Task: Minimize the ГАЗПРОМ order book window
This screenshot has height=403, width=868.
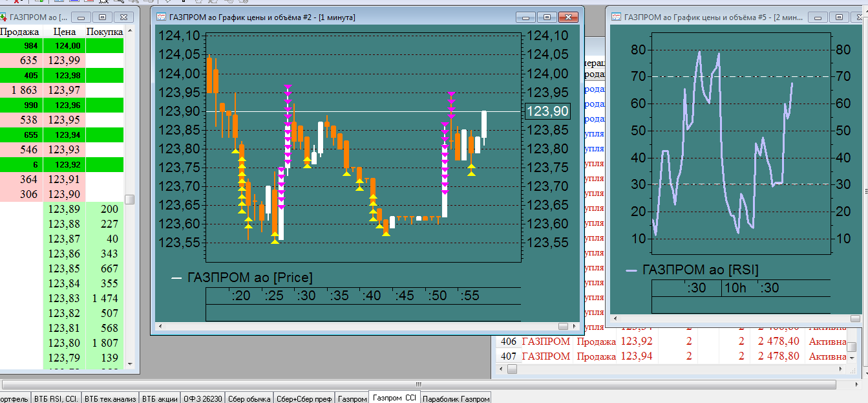Action: click(81, 17)
